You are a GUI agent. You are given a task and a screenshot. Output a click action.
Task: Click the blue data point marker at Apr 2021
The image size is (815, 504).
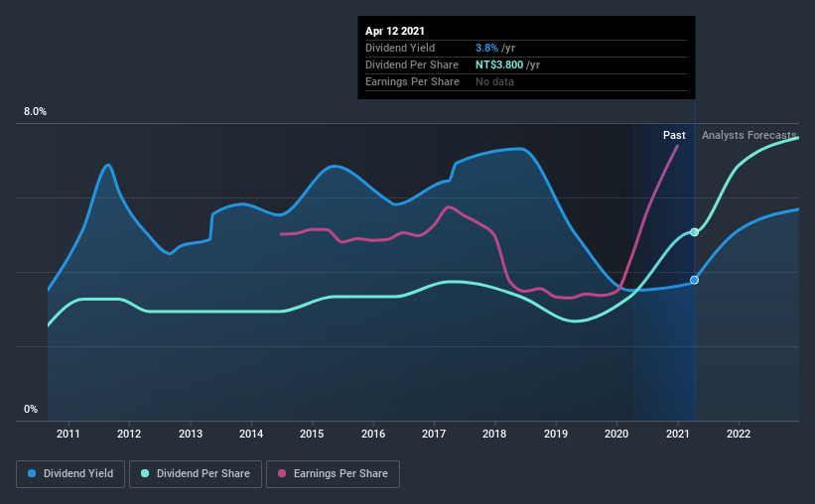click(x=695, y=280)
